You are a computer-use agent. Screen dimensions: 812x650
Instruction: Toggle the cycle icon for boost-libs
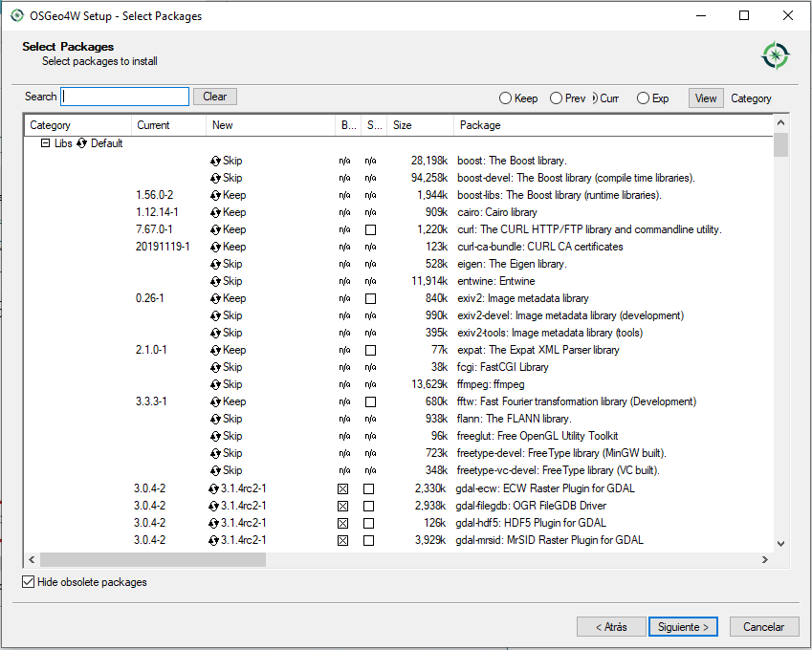tap(215, 196)
